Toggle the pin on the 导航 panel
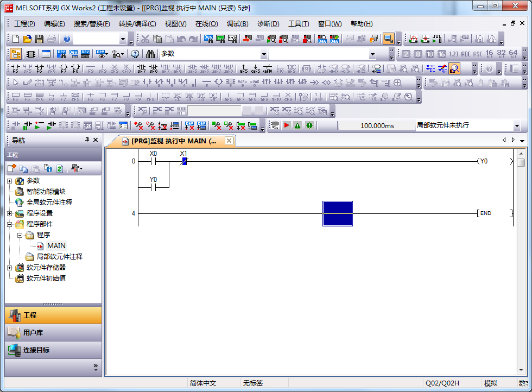Viewport: 532px width, 392px height. click(x=87, y=140)
